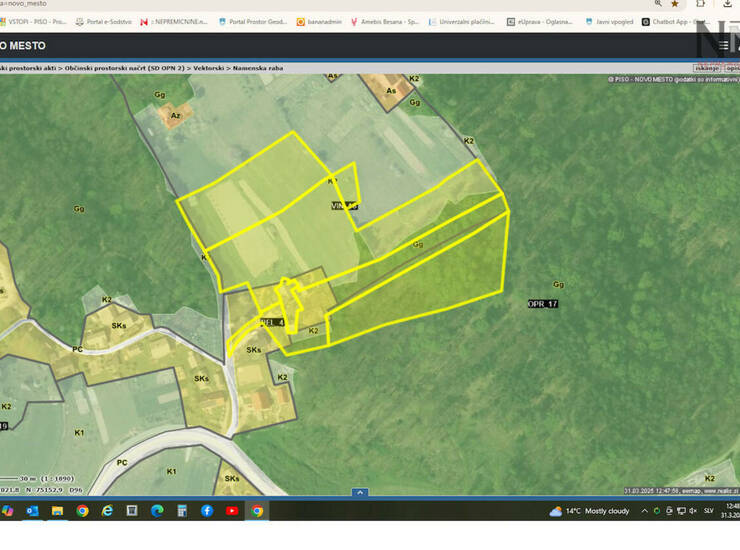Open the weather widget showing 14°C
This screenshot has width=740, height=550.
point(590,510)
